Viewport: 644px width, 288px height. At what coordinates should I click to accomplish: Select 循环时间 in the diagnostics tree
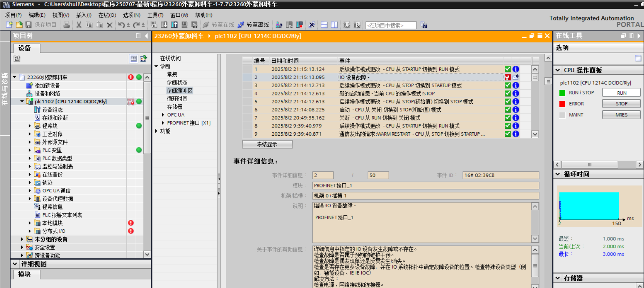click(177, 99)
